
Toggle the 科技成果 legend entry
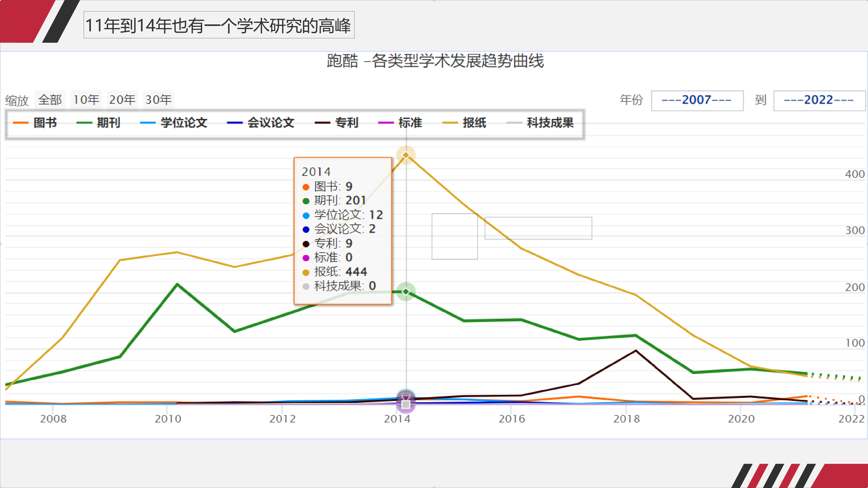click(x=550, y=123)
